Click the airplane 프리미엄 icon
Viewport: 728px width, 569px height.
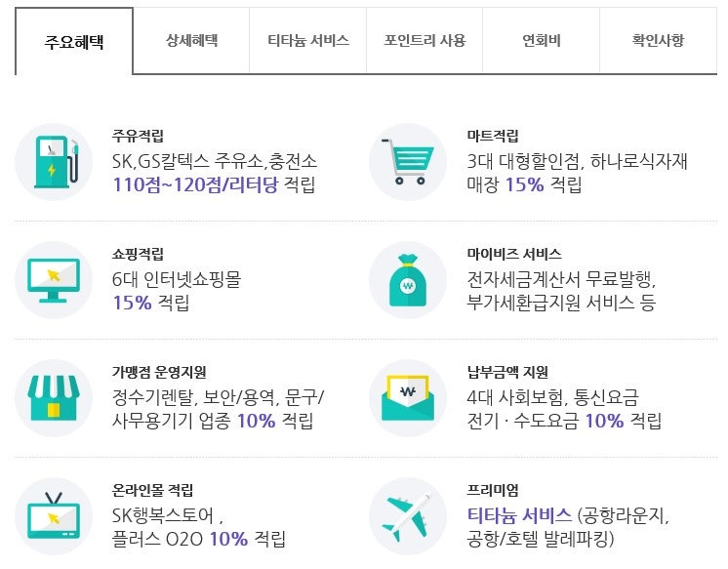coord(408,516)
